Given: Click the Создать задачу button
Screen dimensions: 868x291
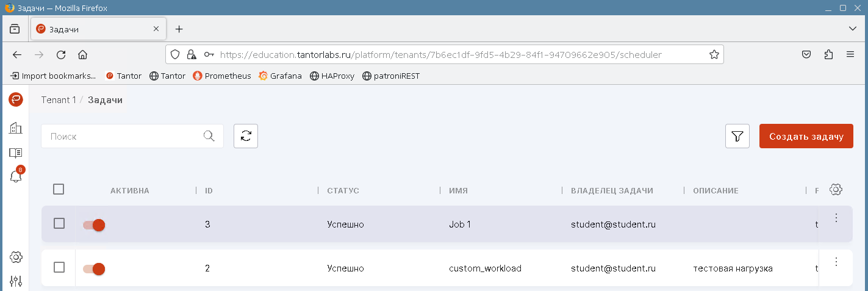Looking at the screenshot, I should coord(806,136).
